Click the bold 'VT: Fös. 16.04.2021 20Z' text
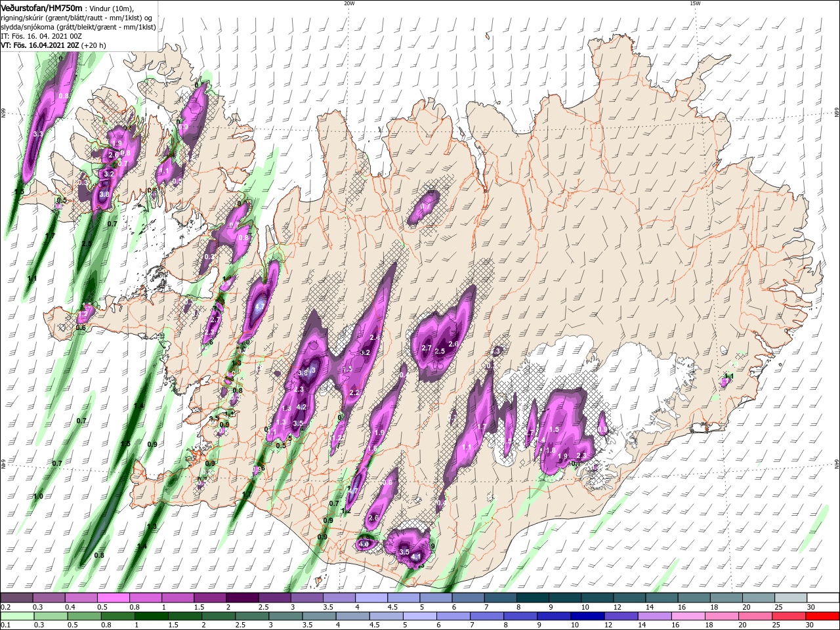This screenshot has width=840, height=630. click(x=40, y=45)
